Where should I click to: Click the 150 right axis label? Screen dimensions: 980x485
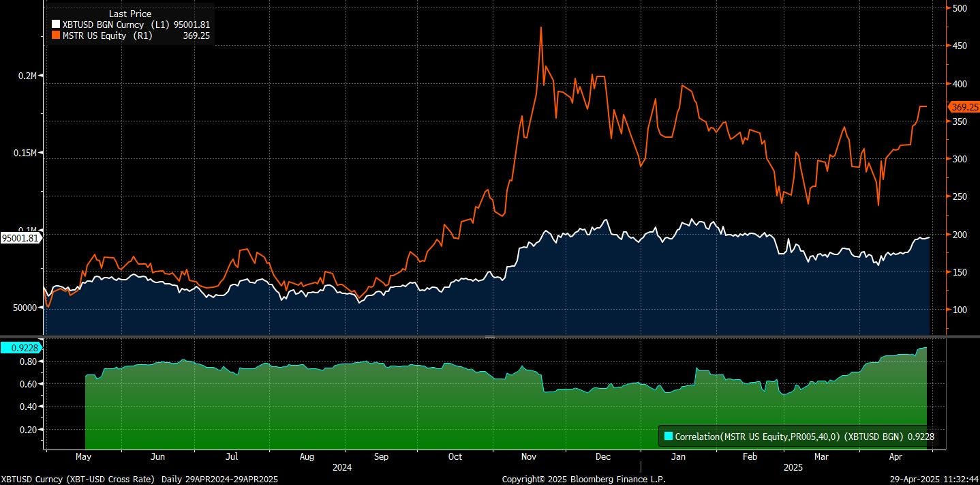pyautogui.click(x=960, y=272)
